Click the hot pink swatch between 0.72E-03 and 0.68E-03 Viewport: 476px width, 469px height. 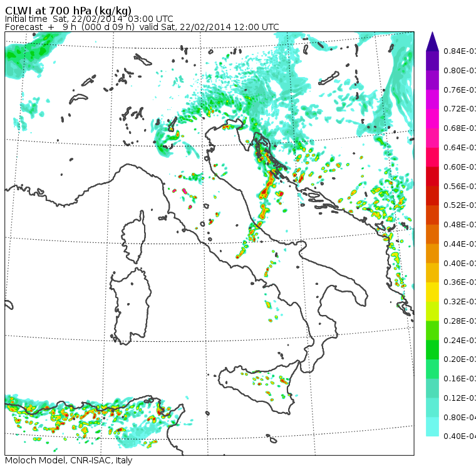click(x=433, y=118)
